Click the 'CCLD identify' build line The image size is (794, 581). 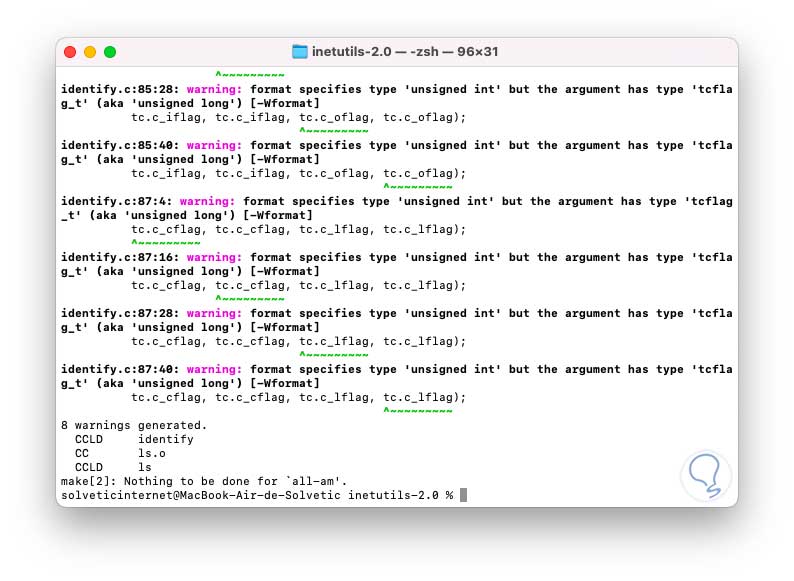tap(134, 439)
